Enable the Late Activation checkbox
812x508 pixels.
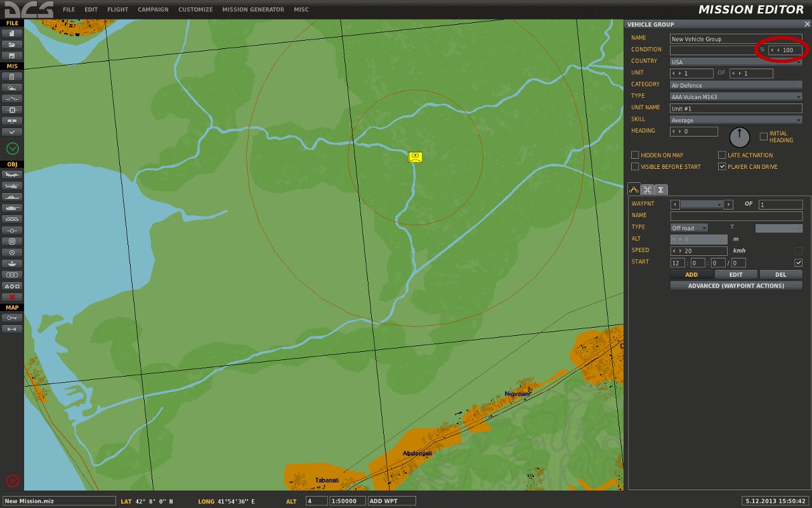[x=722, y=155]
